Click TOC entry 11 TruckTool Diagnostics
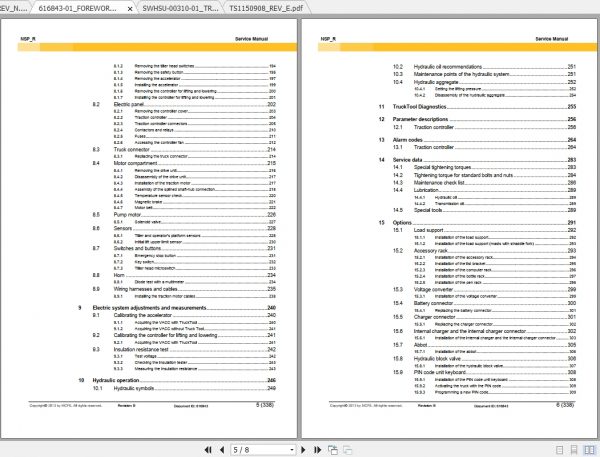600x457 pixels. click(x=477, y=106)
